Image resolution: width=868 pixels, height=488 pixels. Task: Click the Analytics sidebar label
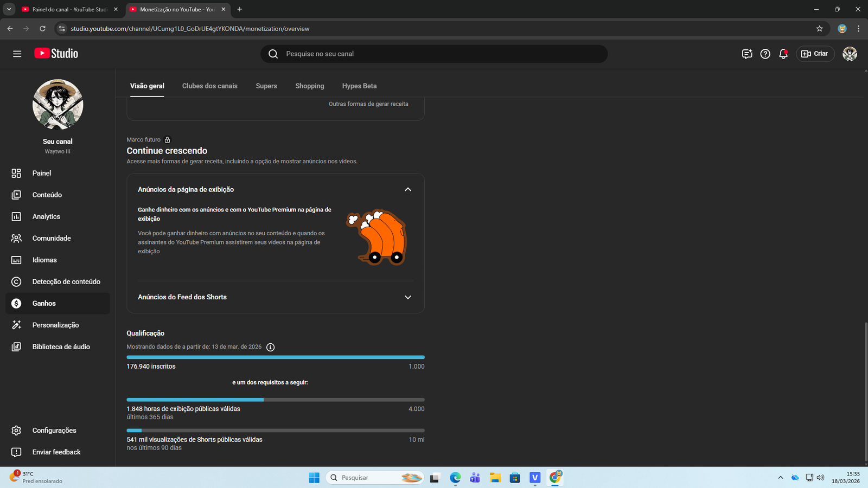coord(46,216)
